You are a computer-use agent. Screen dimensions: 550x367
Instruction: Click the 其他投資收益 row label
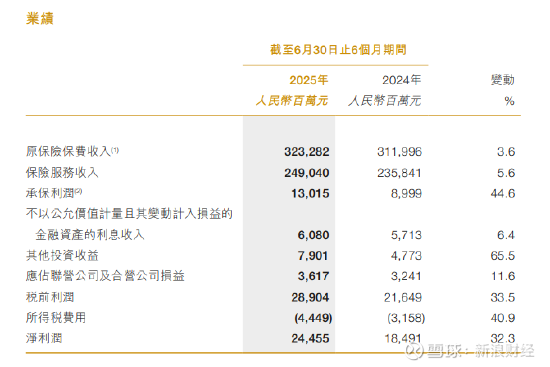tap(62, 255)
